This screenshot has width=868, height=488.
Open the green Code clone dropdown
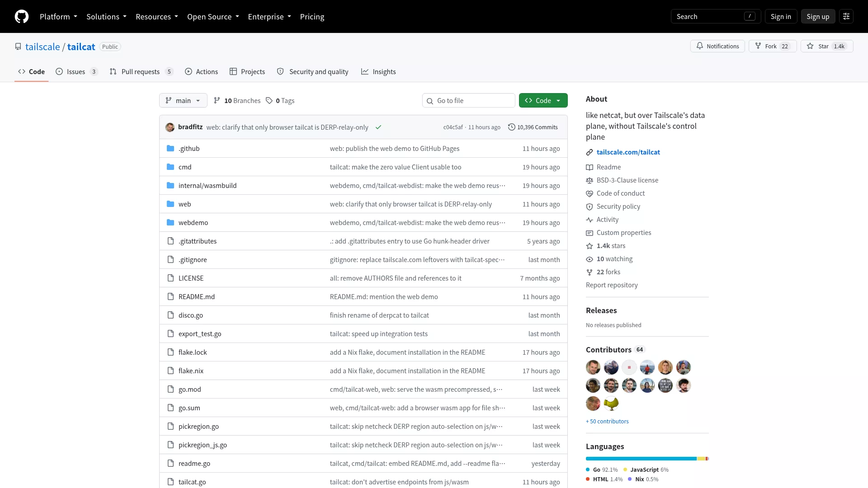coord(543,101)
